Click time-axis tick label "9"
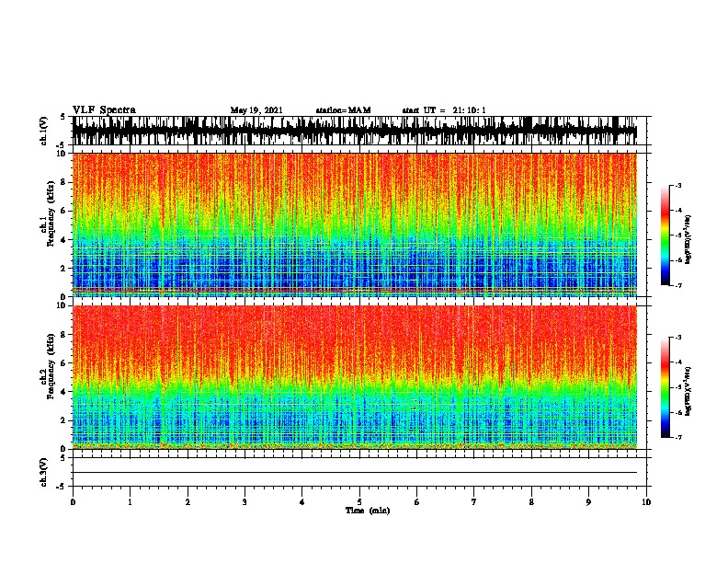The height and width of the screenshot is (563, 728). (x=588, y=502)
